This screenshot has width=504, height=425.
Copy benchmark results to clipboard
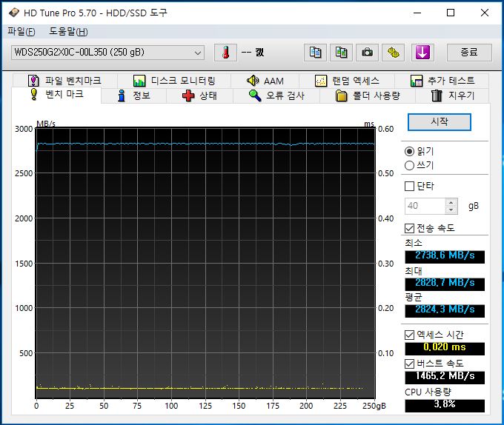coord(316,53)
